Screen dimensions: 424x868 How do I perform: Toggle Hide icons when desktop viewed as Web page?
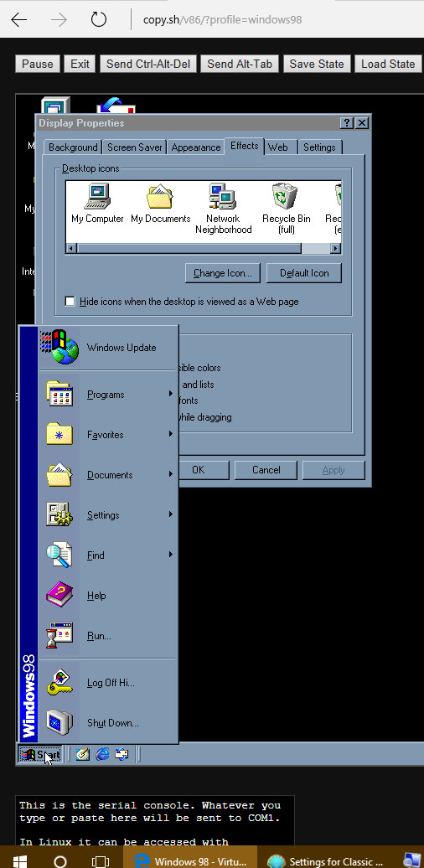tap(70, 302)
